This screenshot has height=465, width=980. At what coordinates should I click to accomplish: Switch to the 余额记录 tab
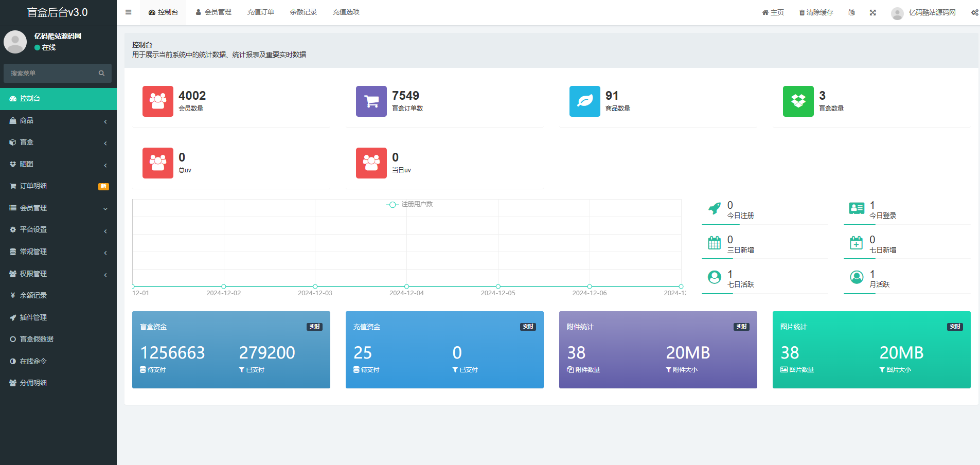tap(303, 12)
